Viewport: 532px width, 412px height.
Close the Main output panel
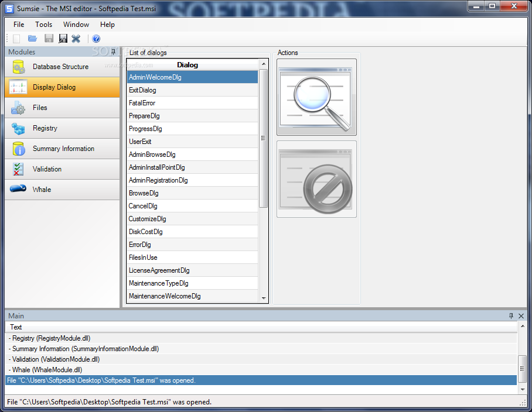pyautogui.click(x=521, y=316)
